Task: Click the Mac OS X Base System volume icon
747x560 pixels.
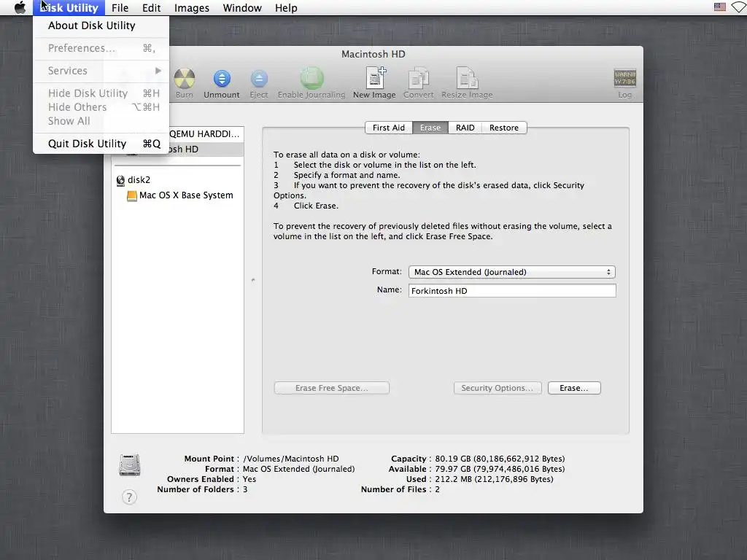Action: click(132, 195)
